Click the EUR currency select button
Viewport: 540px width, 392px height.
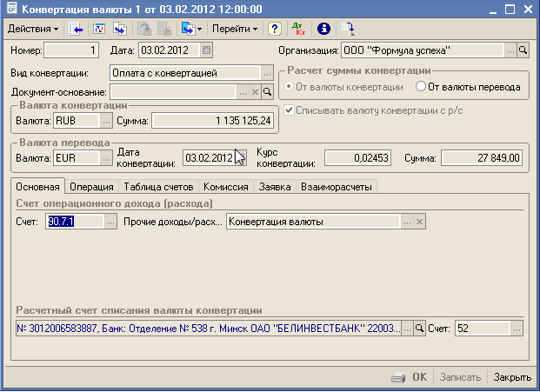coord(106,158)
